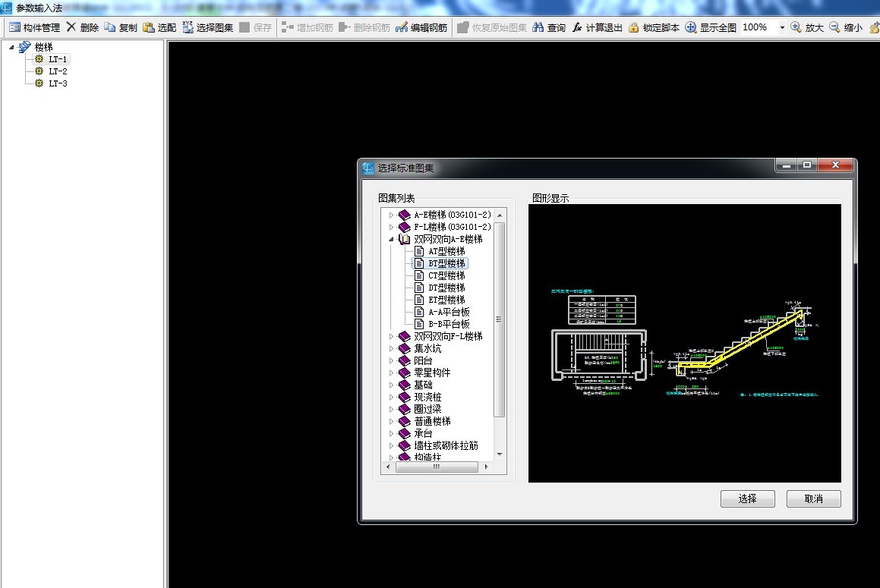The image size is (880, 588).
Task: Choose A-A平台板 from the atlas list
Action: point(449,312)
